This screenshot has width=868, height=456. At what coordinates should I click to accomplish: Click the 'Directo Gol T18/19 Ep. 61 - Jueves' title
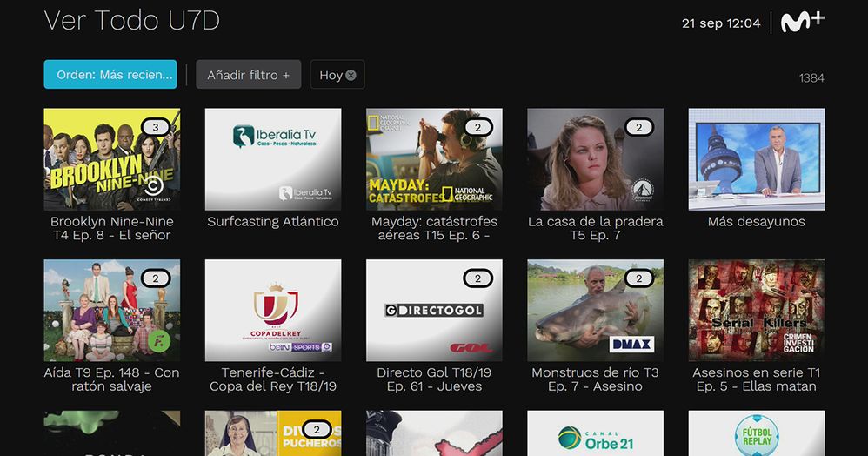pyautogui.click(x=434, y=379)
